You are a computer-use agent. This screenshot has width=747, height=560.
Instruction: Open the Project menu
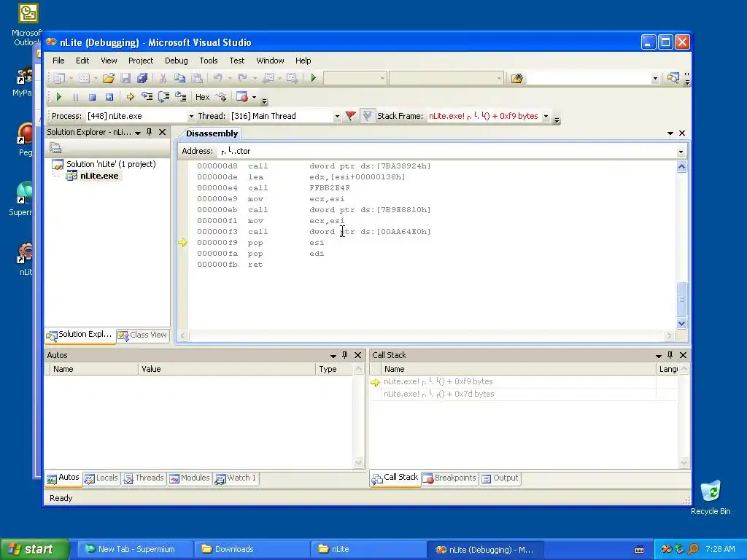click(141, 61)
